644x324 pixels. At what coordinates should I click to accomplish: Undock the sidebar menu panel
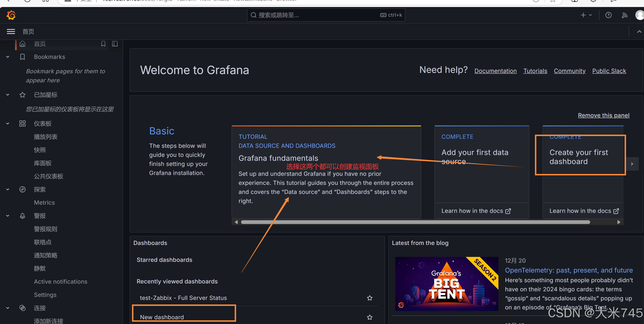pyautogui.click(x=115, y=44)
